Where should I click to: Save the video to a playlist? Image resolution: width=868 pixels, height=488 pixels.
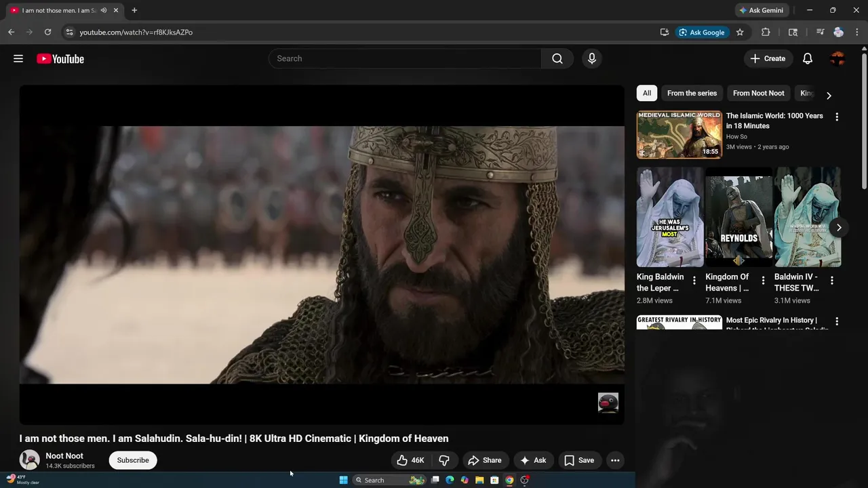tap(579, 460)
